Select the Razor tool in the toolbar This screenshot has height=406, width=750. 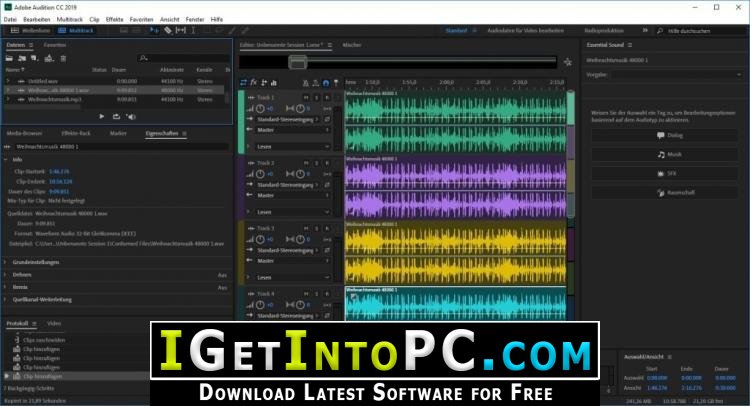pyautogui.click(x=168, y=30)
